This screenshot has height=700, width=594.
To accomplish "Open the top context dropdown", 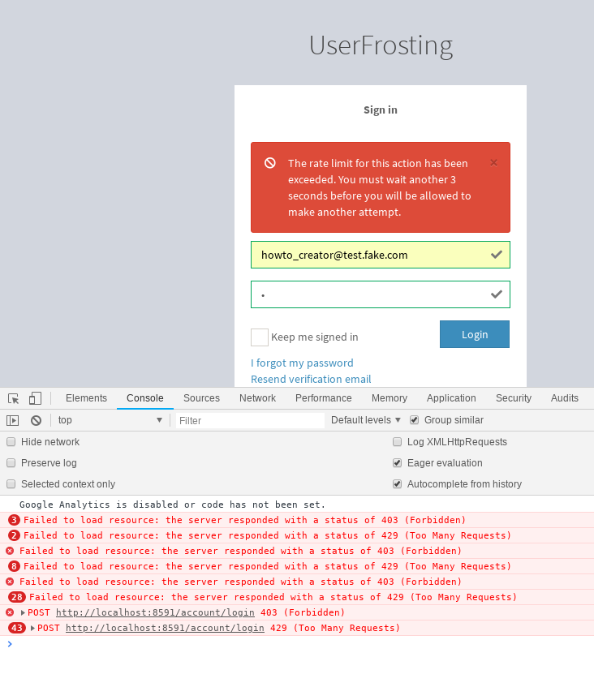I will 110,420.
